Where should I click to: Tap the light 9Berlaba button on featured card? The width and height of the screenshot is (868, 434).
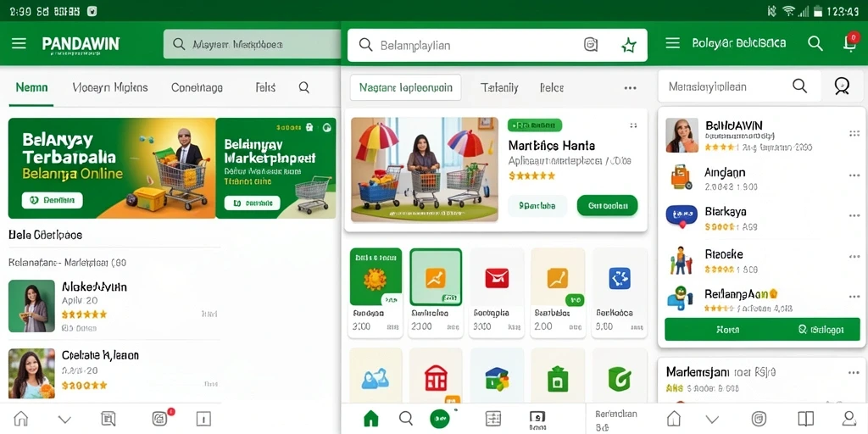click(537, 206)
